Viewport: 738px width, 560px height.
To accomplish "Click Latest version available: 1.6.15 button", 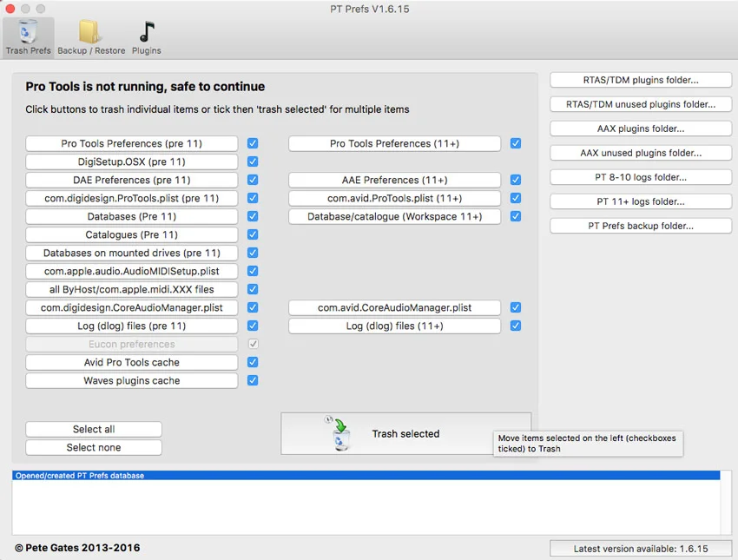I will [641, 549].
